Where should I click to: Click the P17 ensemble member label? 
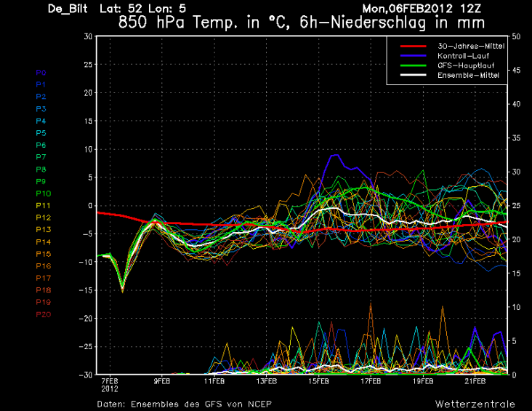44,278
